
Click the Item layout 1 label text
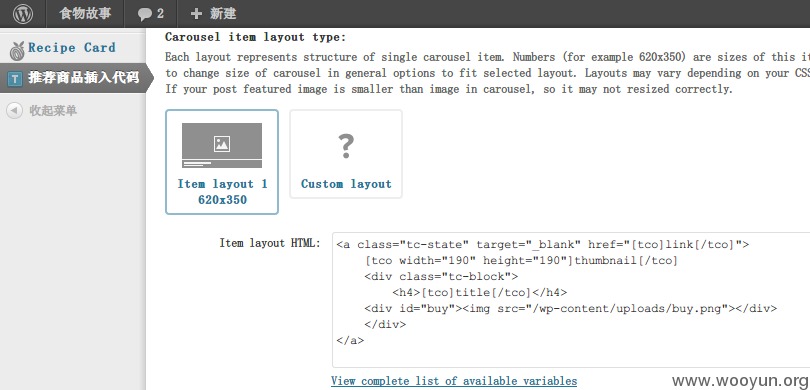click(222, 184)
